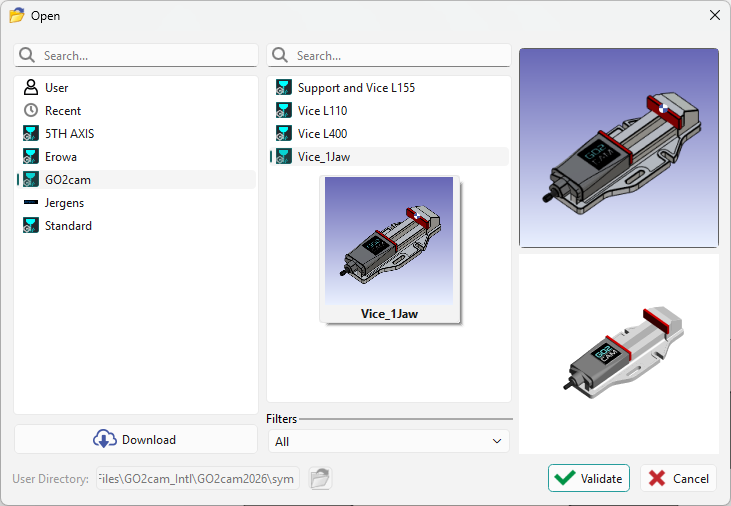Select GO2cam in the library list
Screen dimensions: 731x506
[x=68, y=180]
